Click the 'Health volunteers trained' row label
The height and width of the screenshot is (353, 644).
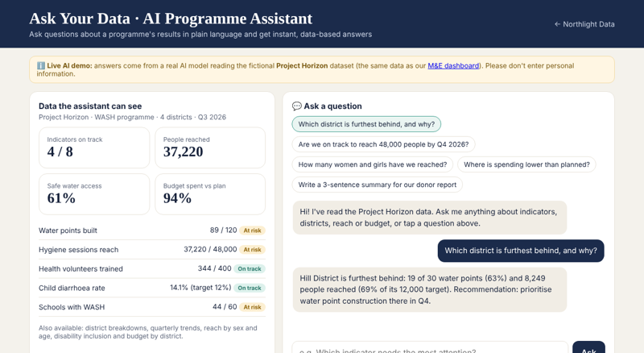click(x=80, y=268)
